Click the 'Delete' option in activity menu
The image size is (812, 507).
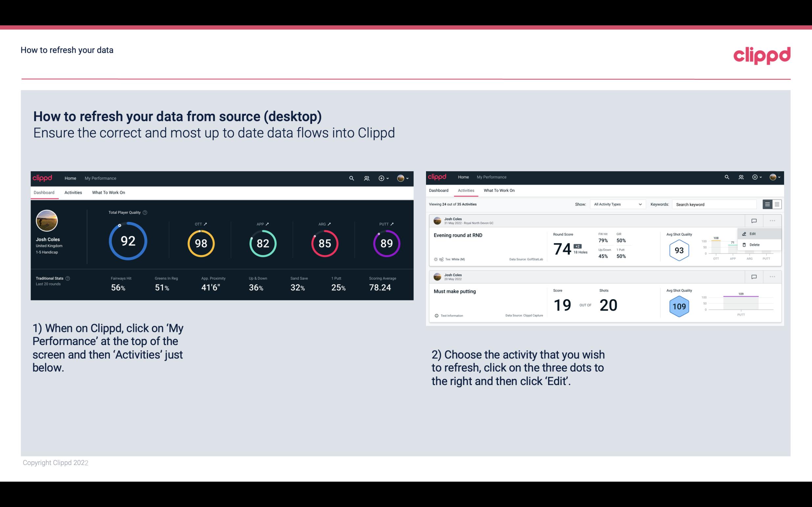point(755,245)
